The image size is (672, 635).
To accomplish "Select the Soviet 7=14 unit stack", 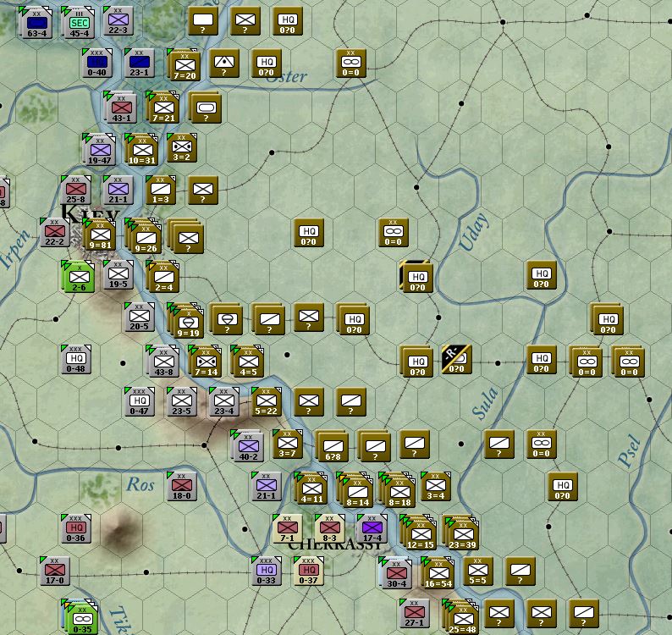I will (x=207, y=362).
